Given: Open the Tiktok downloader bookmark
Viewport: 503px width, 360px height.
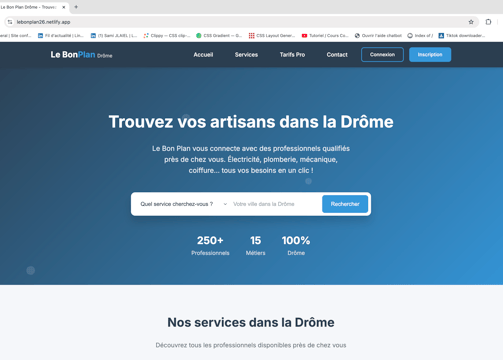Looking at the screenshot, I should click(x=462, y=35).
